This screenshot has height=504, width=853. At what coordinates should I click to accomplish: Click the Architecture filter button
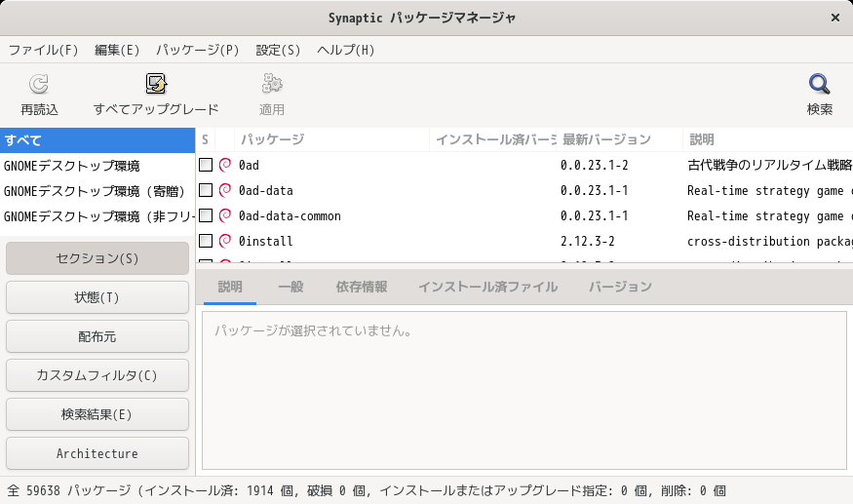tap(97, 453)
